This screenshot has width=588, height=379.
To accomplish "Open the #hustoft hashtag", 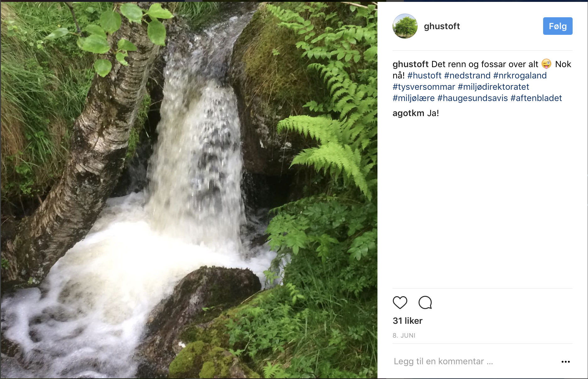I will [424, 76].
